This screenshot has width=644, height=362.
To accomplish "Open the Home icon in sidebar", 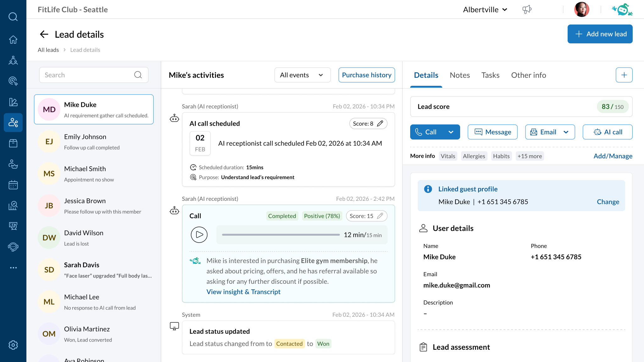I will pos(13,40).
